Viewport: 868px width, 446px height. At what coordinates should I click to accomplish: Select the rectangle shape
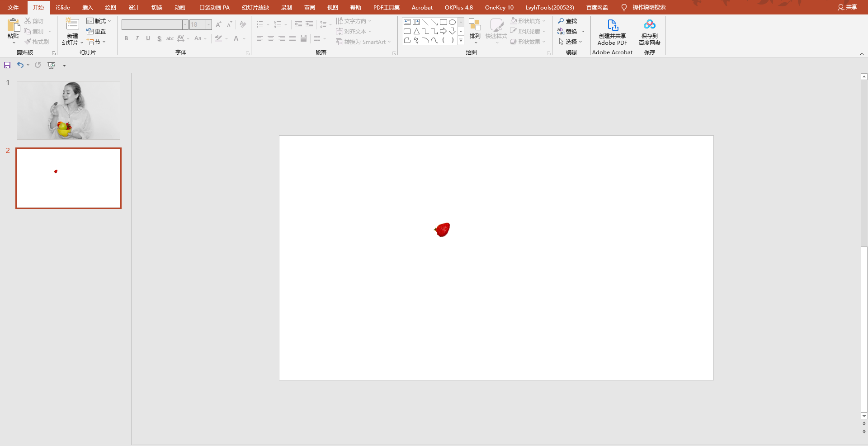click(443, 22)
